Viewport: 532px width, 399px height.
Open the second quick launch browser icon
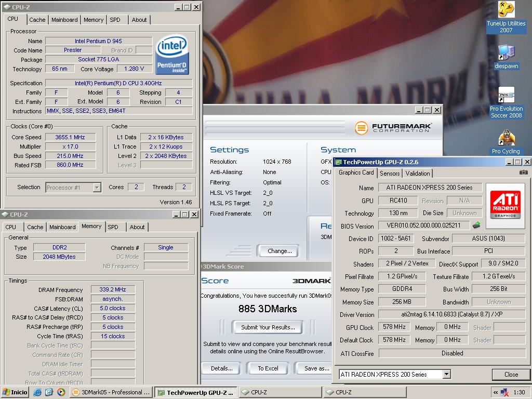[x=49, y=392]
